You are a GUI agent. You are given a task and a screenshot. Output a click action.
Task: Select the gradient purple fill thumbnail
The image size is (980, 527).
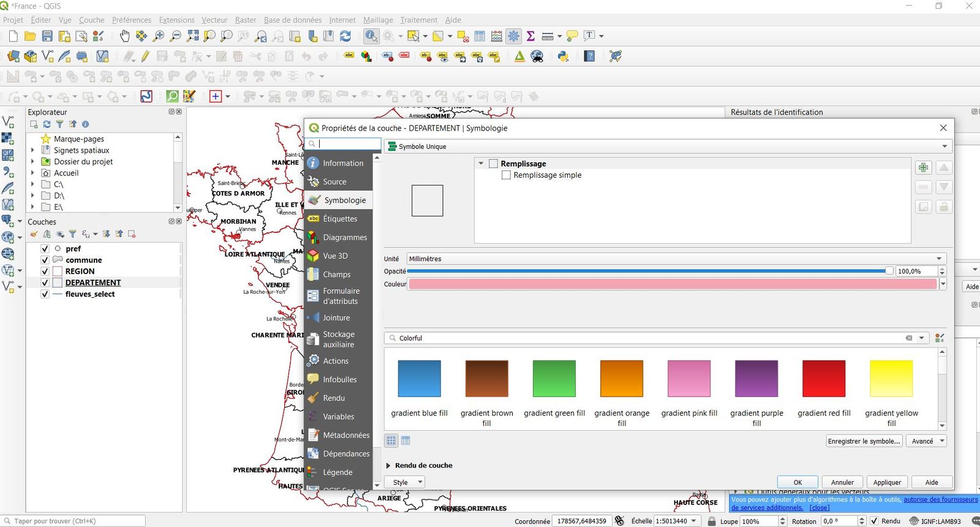click(x=756, y=379)
